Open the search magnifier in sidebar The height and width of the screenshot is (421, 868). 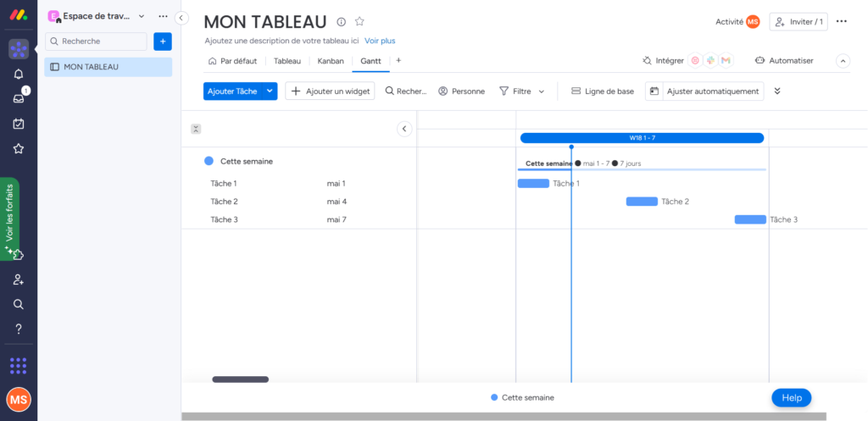click(x=19, y=304)
